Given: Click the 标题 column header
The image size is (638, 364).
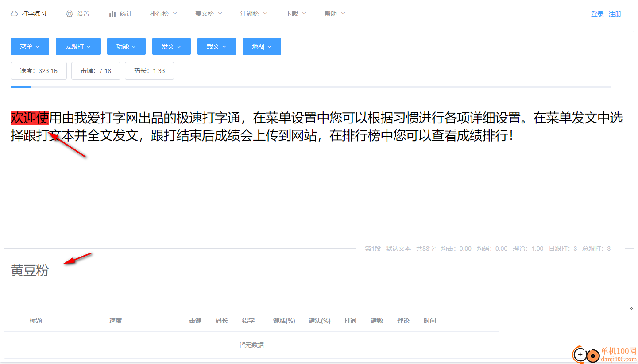Looking at the screenshot, I should pyautogui.click(x=36, y=321).
